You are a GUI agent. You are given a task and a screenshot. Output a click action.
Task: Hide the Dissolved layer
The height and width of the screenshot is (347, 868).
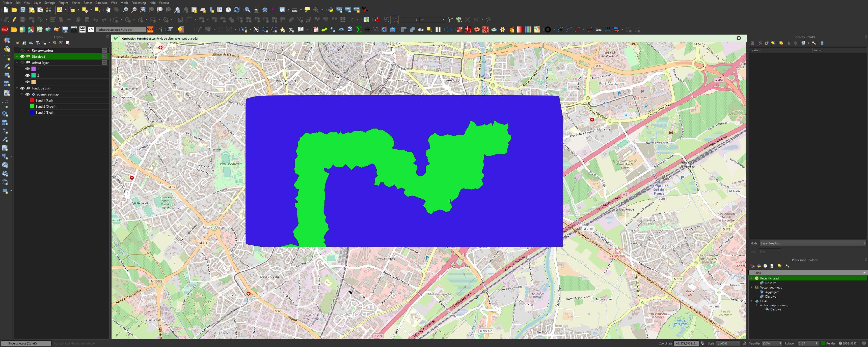tap(22, 56)
